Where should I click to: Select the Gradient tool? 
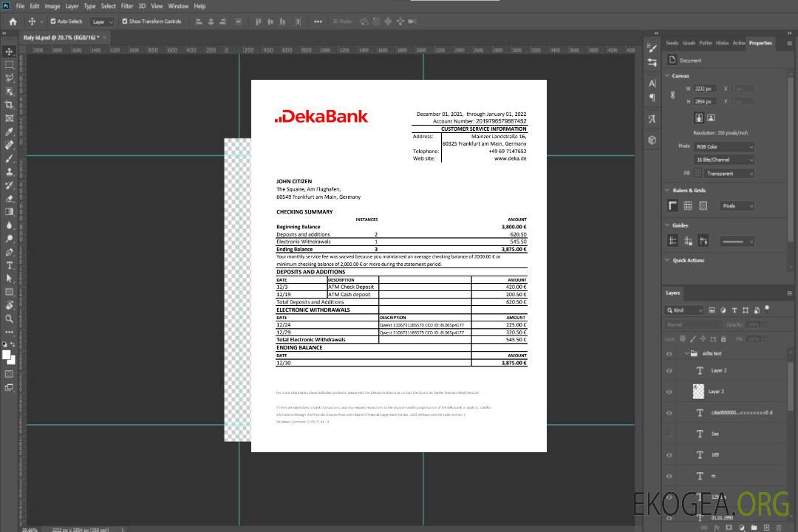click(x=9, y=212)
